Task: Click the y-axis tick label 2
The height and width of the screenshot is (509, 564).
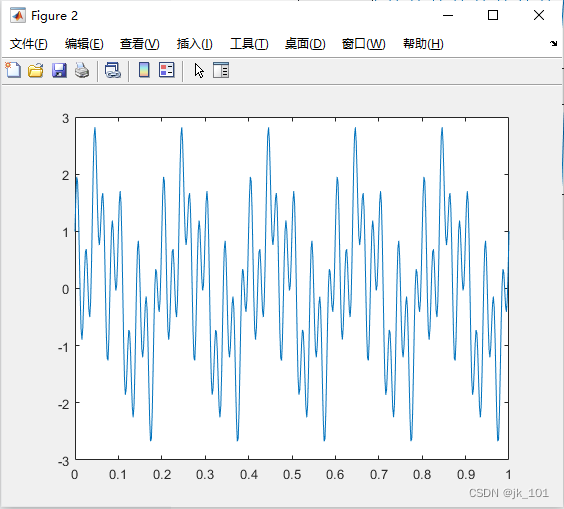Action: tap(65, 176)
